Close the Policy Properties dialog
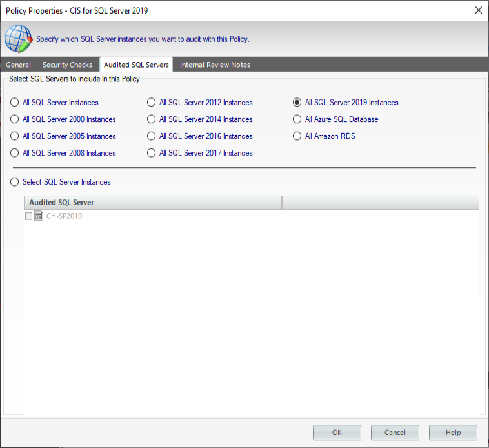This screenshot has height=448, width=489. (x=479, y=10)
